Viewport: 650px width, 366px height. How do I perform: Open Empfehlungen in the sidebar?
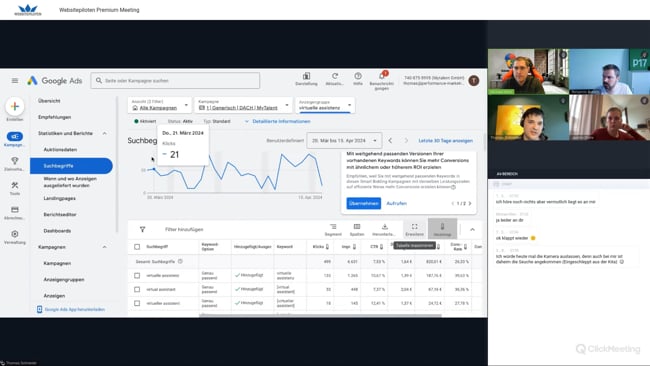pyautogui.click(x=54, y=117)
